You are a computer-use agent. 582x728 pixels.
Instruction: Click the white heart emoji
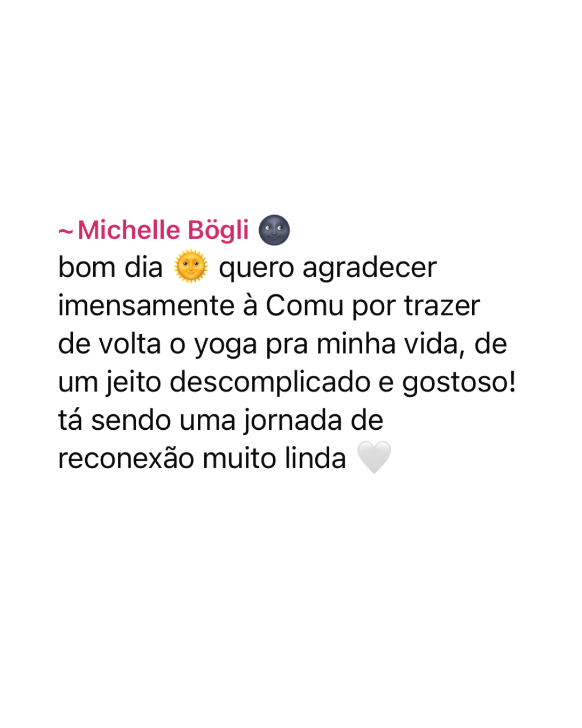click(374, 457)
